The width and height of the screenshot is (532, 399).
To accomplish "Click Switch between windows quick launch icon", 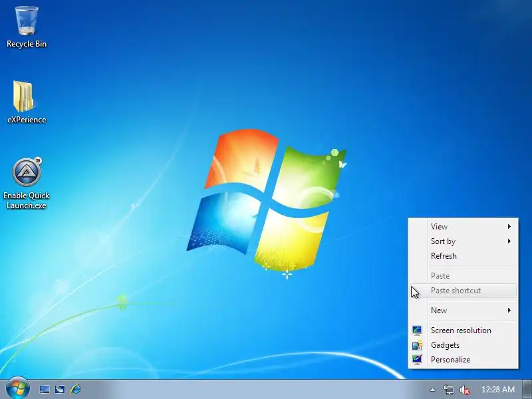I will pos(60,389).
